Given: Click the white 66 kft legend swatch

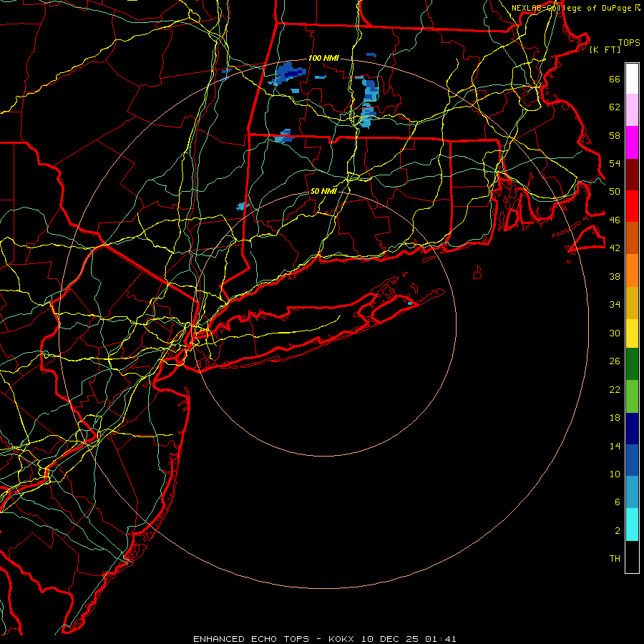Looking at the screenshot, I should pos(632,79).
